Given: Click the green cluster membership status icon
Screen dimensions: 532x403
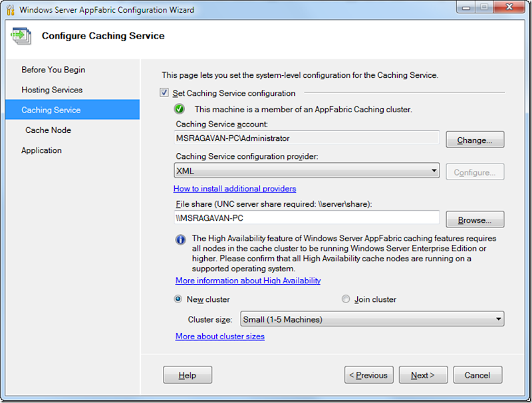Looking at the screenshot, I should (180, 108).
